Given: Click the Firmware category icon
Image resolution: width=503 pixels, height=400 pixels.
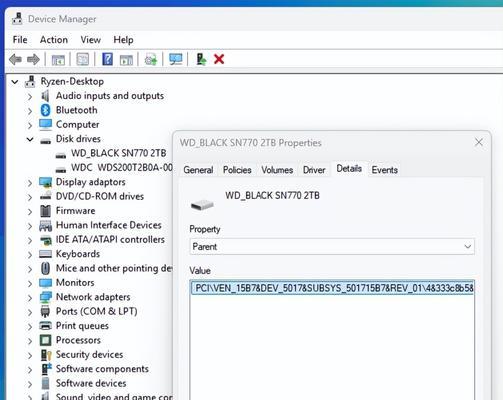Looking at the screenshot, I should pos(45,211).
